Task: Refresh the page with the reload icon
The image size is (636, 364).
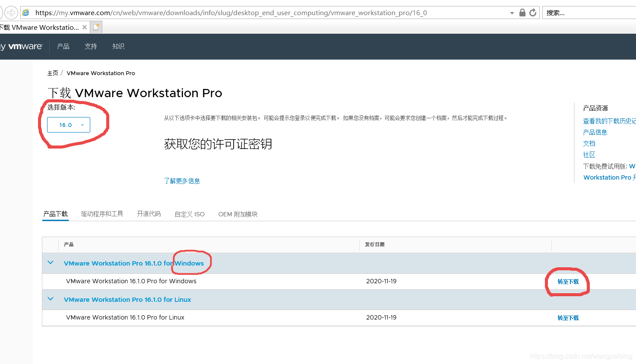Action: click(x=533, y=13)
